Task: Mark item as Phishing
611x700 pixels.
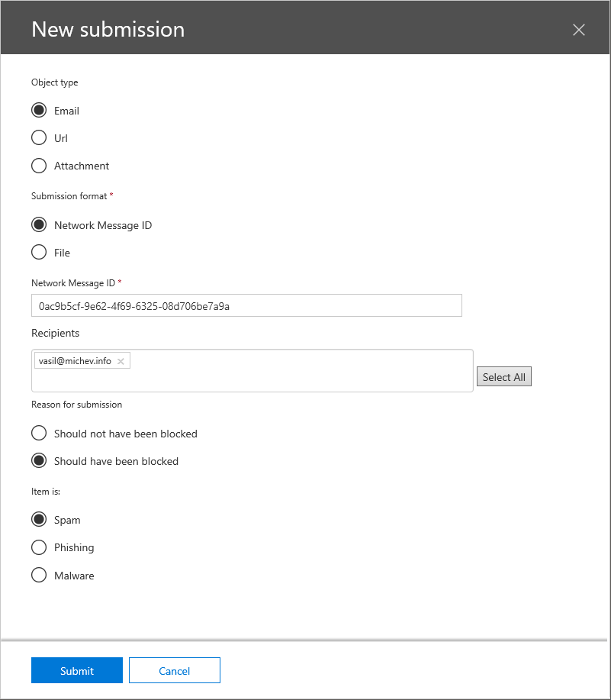Action: pyautogui.click(x=39, y=547)
